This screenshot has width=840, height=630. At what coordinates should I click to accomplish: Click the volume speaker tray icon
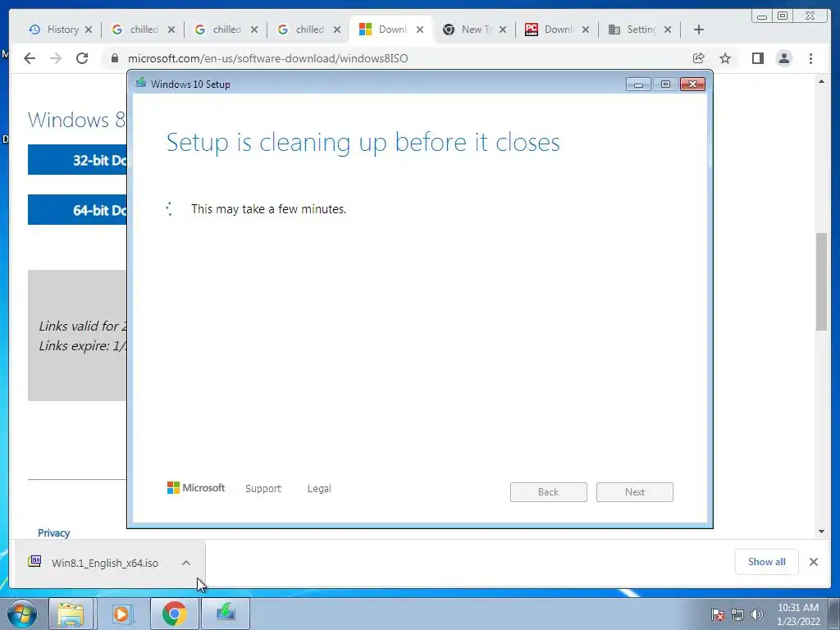pyautogui.click(x=757, y=614)
